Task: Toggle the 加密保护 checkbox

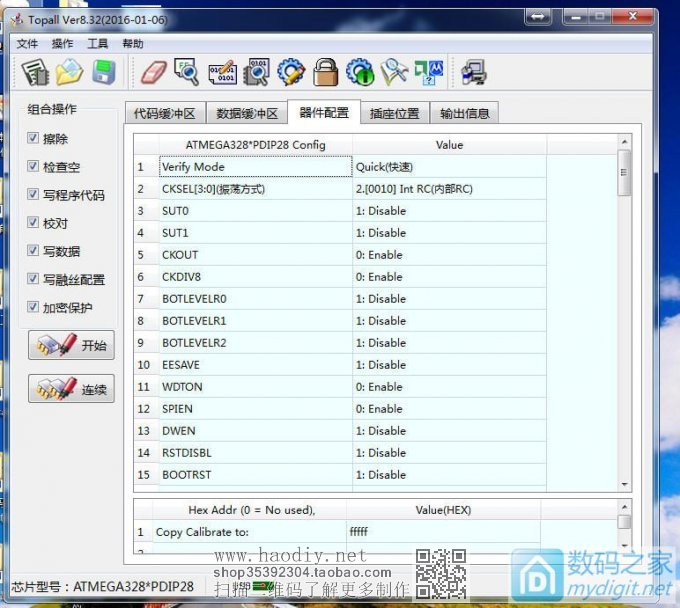Action: click(34, 307)
